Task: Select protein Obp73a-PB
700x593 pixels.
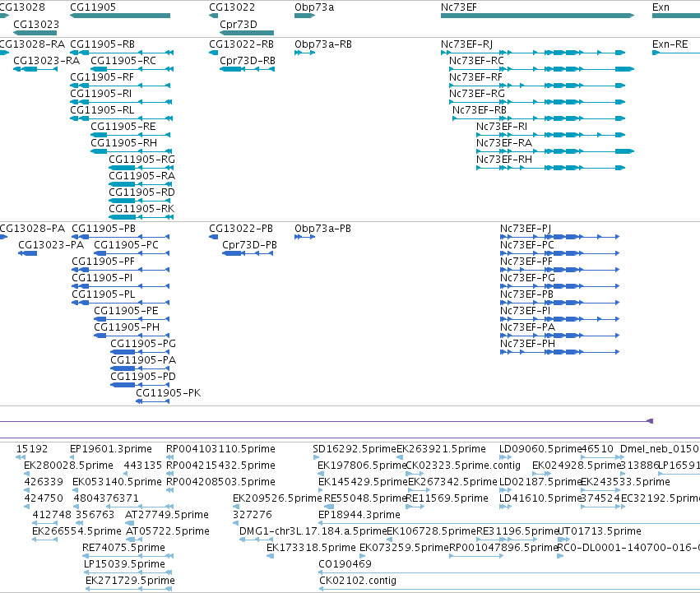Action: [305, 237]
